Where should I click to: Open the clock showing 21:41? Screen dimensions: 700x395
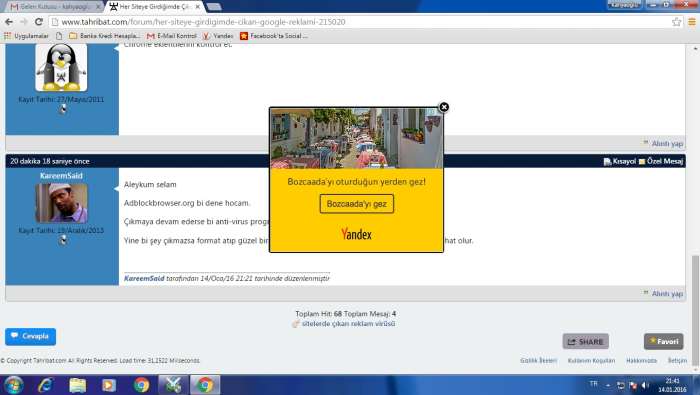coord(672,385)
